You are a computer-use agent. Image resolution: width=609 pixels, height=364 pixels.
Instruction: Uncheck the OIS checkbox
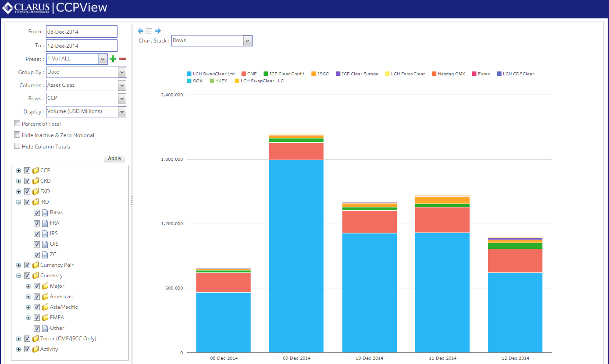37,244
